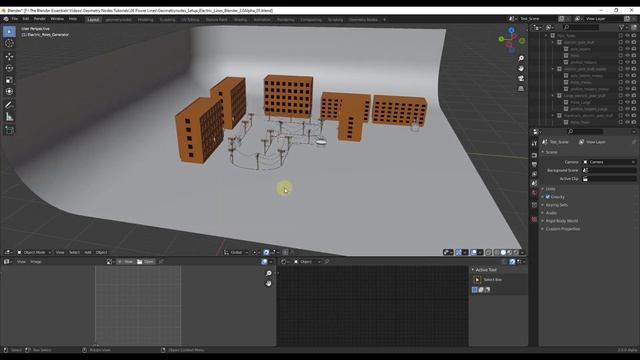The height and width of the screenshot is (360, 640).
Task: Select the Move tool
Action: point(9,56)
